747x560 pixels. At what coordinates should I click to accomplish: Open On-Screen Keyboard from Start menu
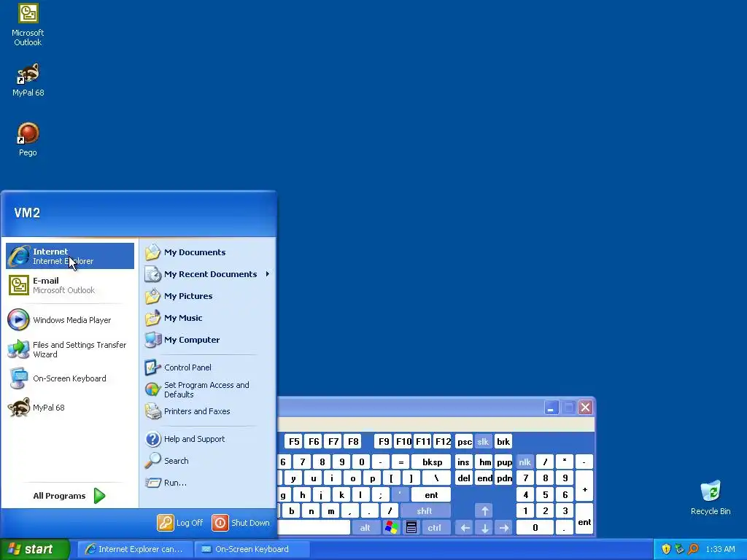pos(70,378)
